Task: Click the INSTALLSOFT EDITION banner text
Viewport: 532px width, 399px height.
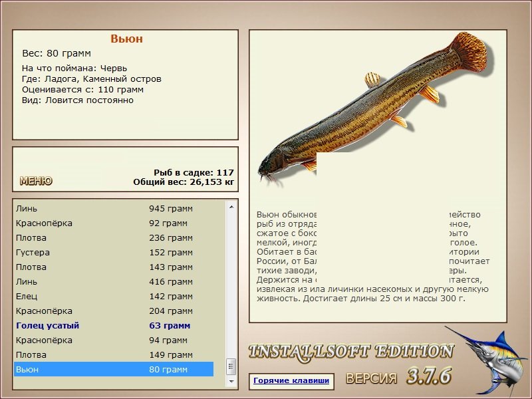Action: [x=351, y=352]
